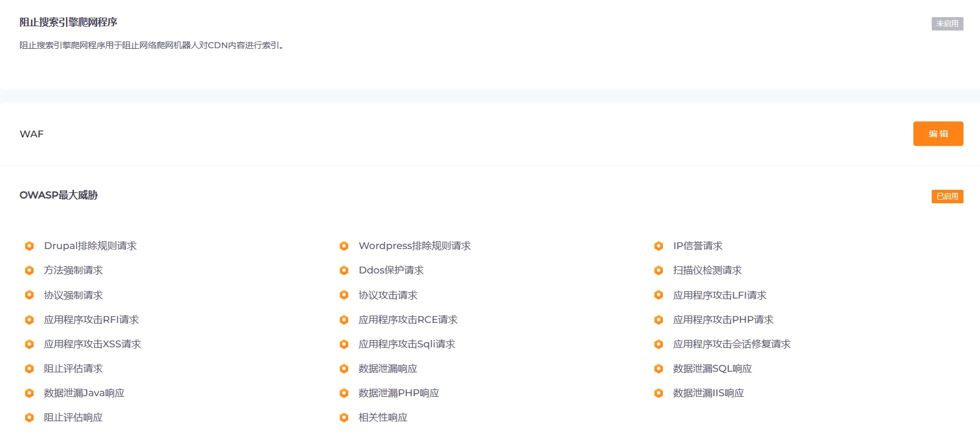Viewport: 980px width, 445px height.
Task: Click the orange 编辑 button for WAF
Action: pos(938,134)
